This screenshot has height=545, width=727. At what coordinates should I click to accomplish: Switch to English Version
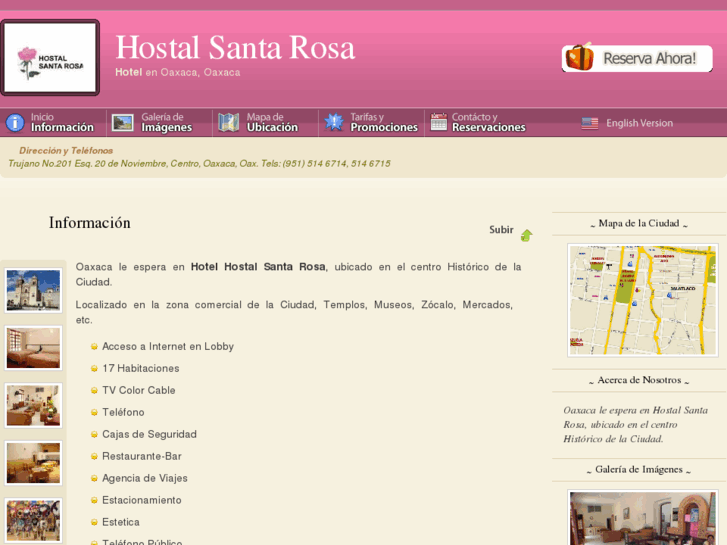click(639, 123)
